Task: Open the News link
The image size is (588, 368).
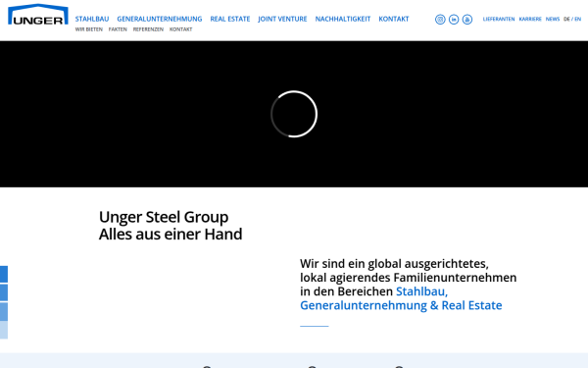Action: point(553,19)
